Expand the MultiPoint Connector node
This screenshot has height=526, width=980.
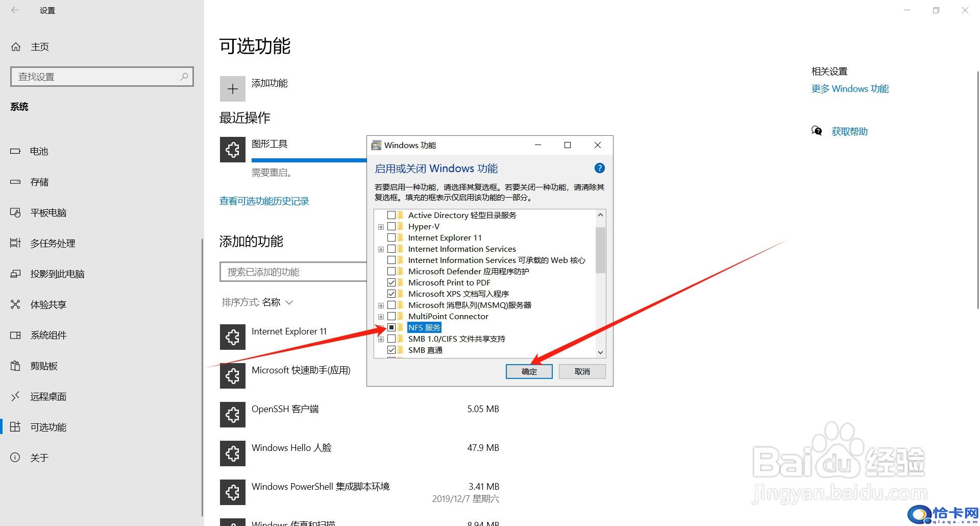381,317
